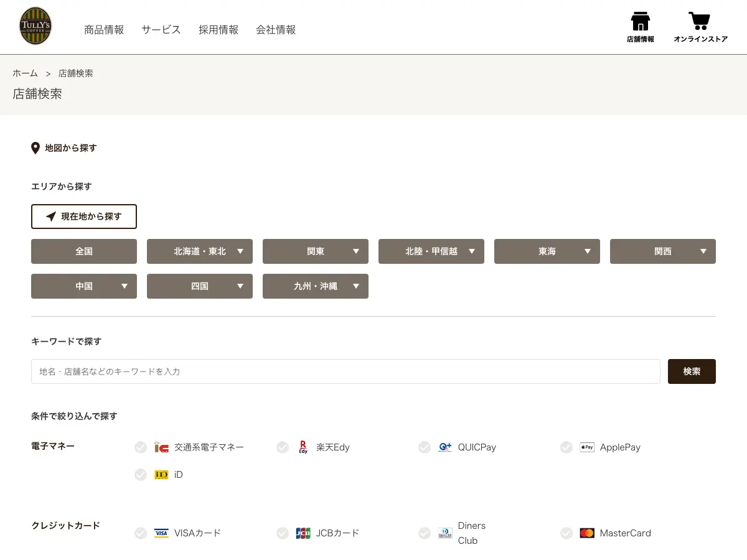
Task: Click the 検索 search button
Action: pyautogui.click(x=692, y=371)
